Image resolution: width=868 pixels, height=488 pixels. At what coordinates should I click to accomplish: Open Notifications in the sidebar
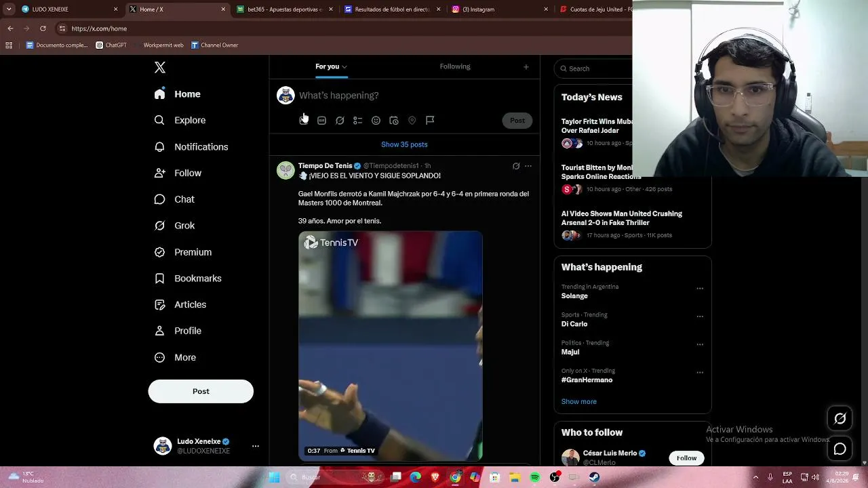191,146
